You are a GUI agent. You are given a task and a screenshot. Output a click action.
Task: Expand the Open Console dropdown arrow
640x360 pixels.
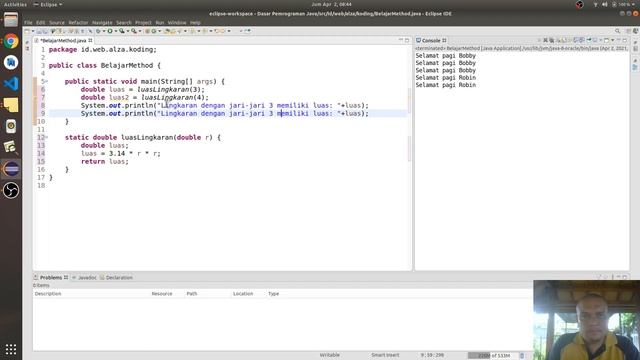tap(613, 40)
